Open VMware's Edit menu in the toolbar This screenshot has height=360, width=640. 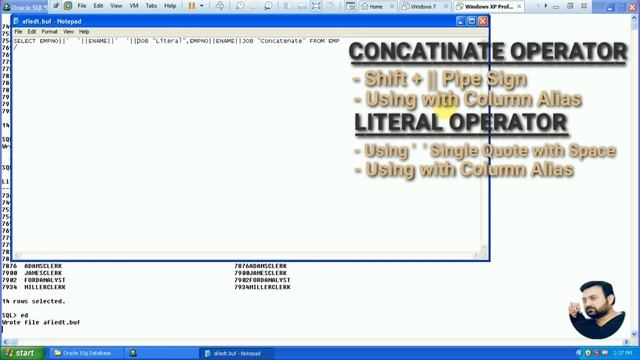coord(98,6)
